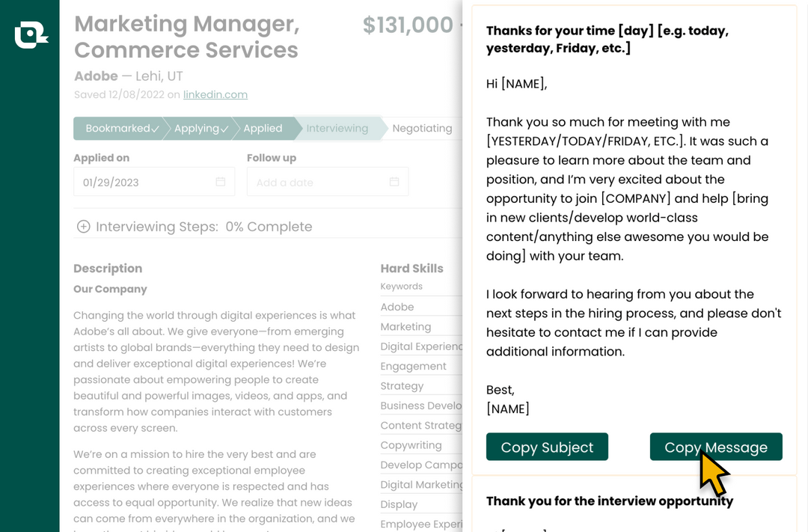Viewport: 808px width, 532px height.
Task: Click the Copy Message button
Action: (x=716, y=447)
